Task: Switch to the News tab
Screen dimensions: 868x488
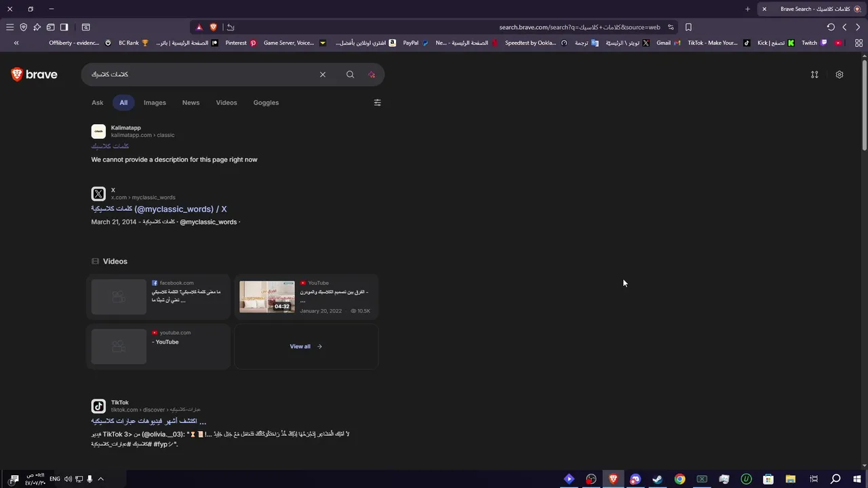Action: [x=191, y=102]
